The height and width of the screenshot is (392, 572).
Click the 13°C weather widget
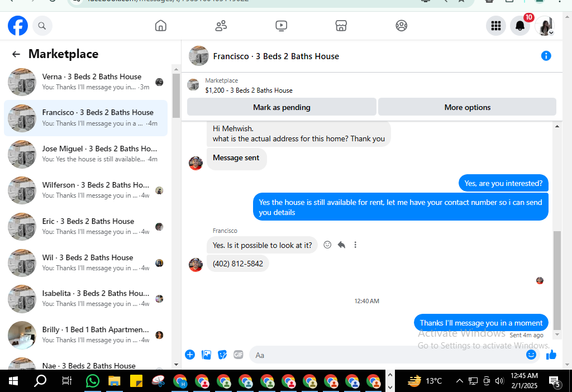(425, 381)
